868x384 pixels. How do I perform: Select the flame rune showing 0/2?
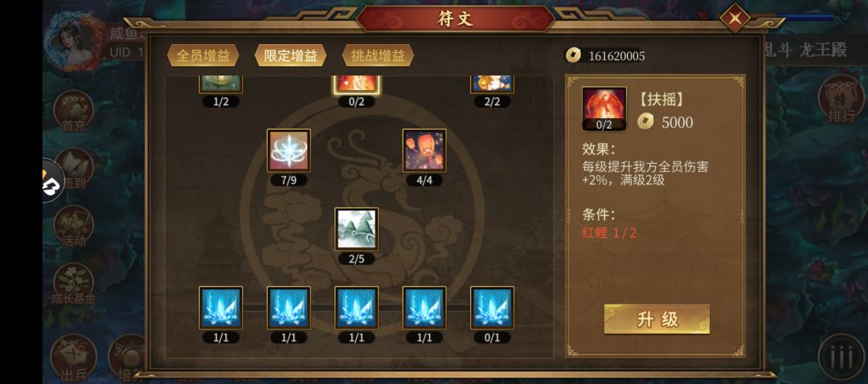[x=357, y=84]
